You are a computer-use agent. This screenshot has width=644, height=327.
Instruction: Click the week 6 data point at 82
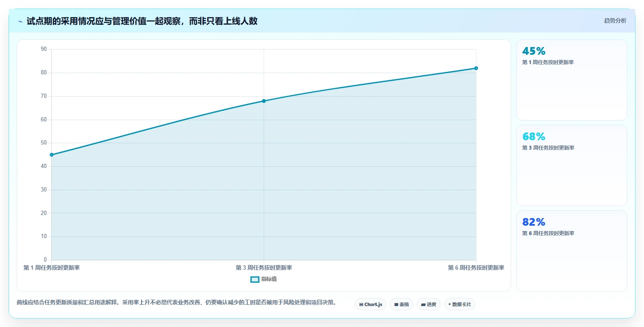(x=476, y=68)
